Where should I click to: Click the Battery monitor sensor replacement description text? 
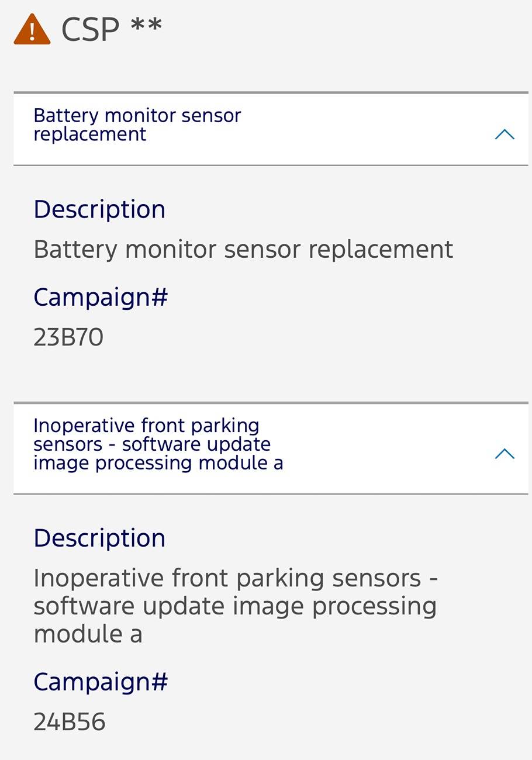click(x=243, y=250)
